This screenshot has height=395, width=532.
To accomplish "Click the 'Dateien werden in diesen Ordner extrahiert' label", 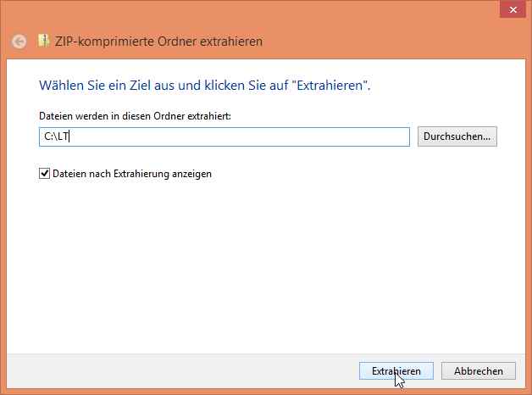I will (x=135, y=116).
